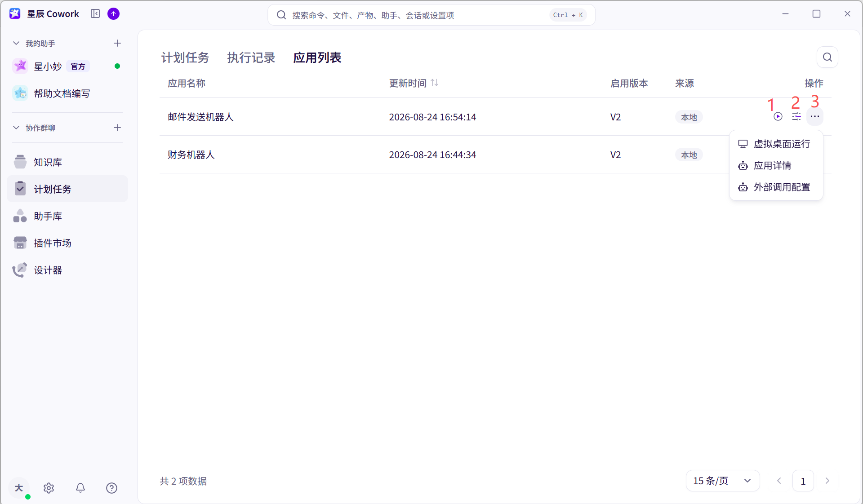Sort the table by 更新时间
Viewport: 863px width, 504px height.
(x=434, y=83)
